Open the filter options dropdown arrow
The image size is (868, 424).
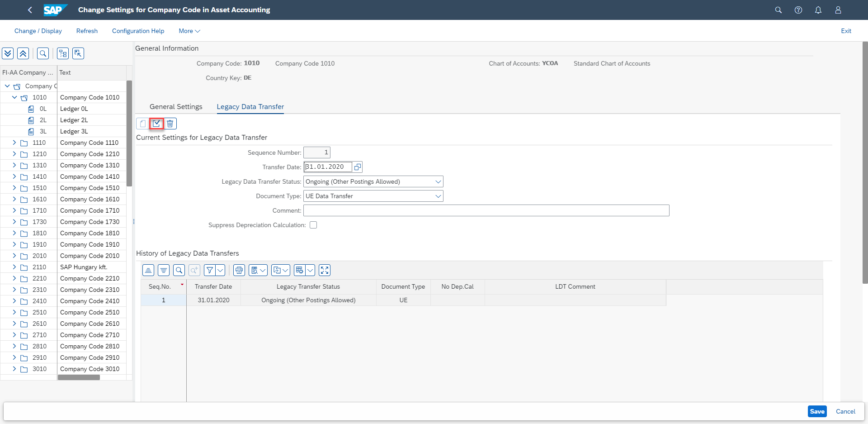point(220,270)
